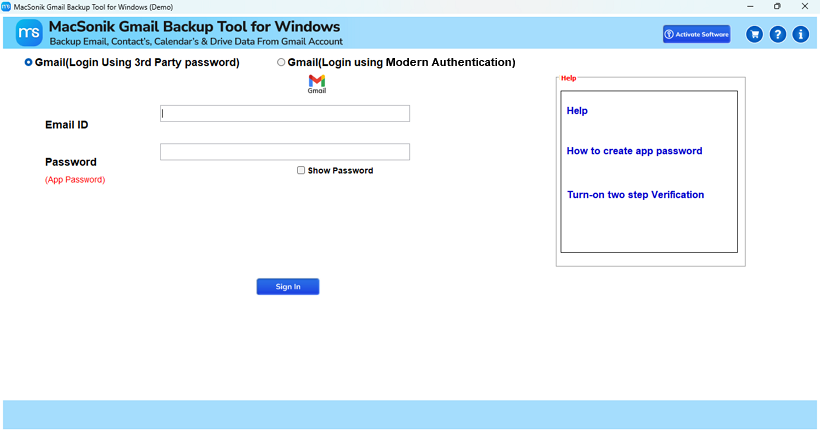Select Gmail login using Modern Authentication

(x=281, y=62)
